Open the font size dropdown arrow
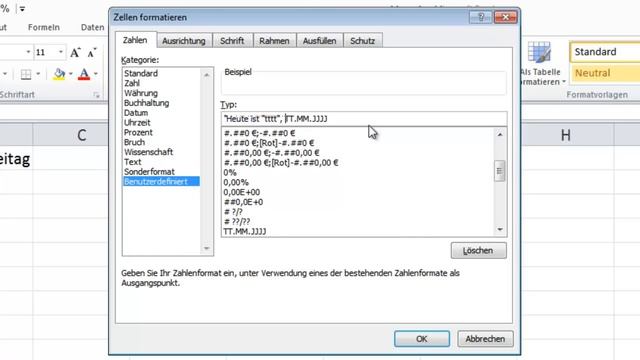The width and height of the screenshot is (640, 360). pyautogui.click(x=61, y=52)
